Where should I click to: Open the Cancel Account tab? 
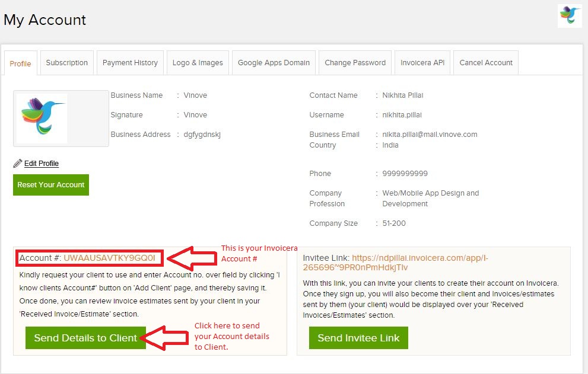tap(486, 63)
